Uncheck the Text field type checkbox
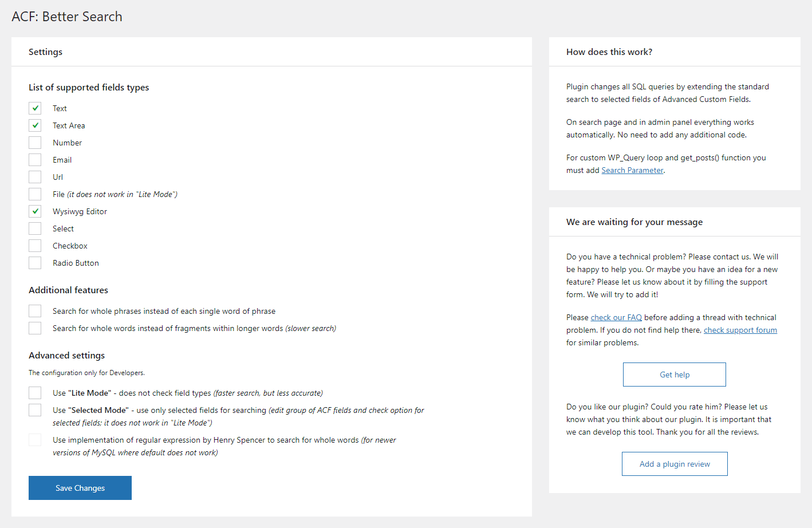The height and width of the screenshot is (528, 812). point(35,108)
